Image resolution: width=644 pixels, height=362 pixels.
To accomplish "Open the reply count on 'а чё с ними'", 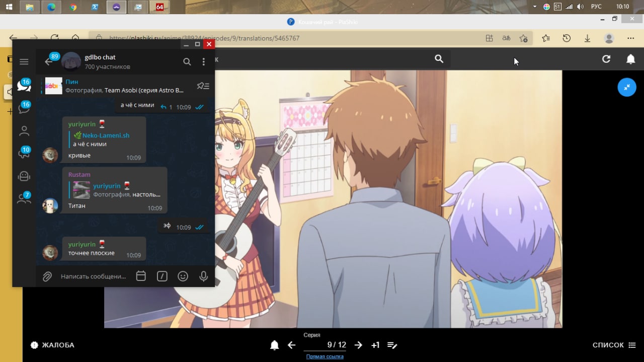I will [x=166, y=107].
